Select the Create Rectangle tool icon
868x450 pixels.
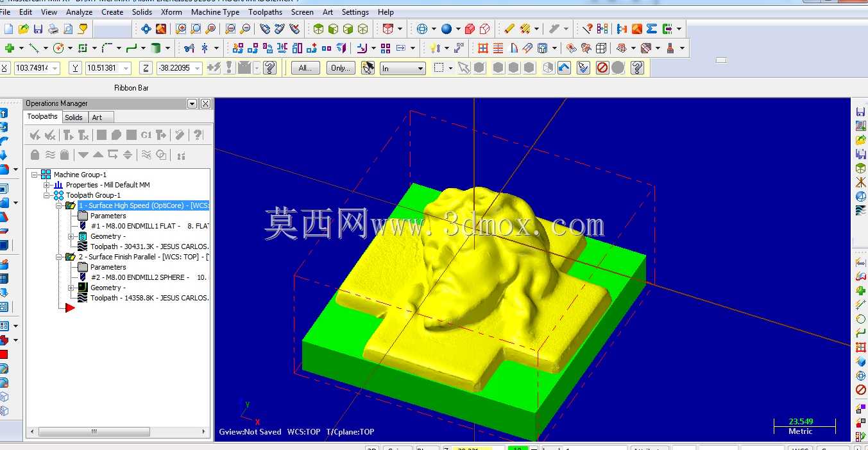[x=82, y=48]
